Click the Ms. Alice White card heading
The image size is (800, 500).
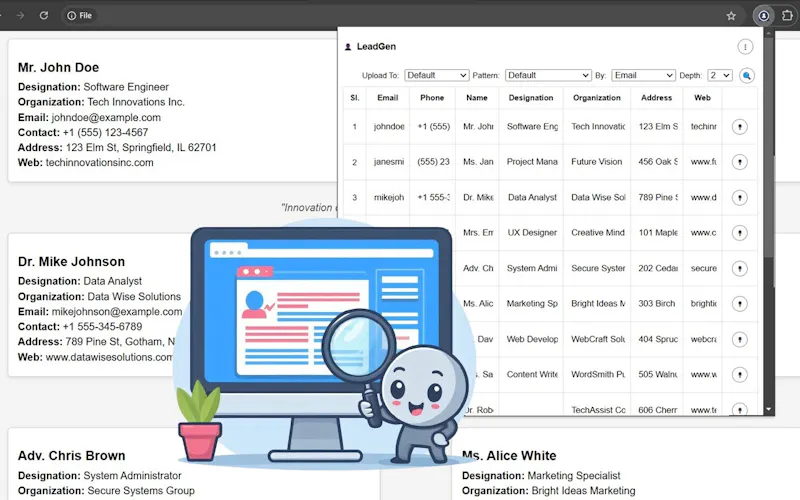[x=509, y=456]
